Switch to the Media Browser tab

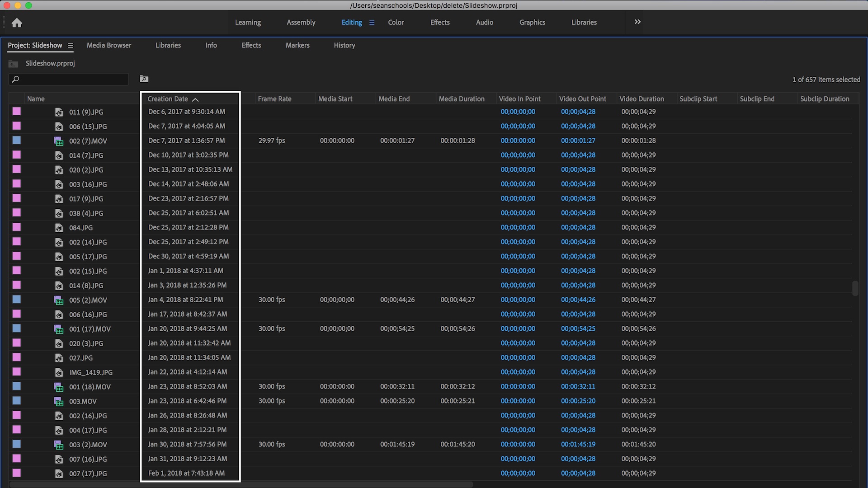point(109,45)
